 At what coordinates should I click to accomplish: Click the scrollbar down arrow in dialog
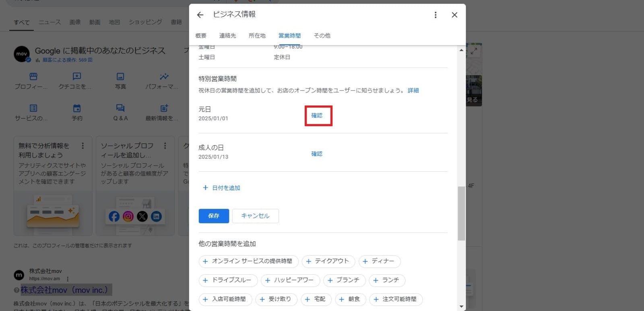(461, 307)
